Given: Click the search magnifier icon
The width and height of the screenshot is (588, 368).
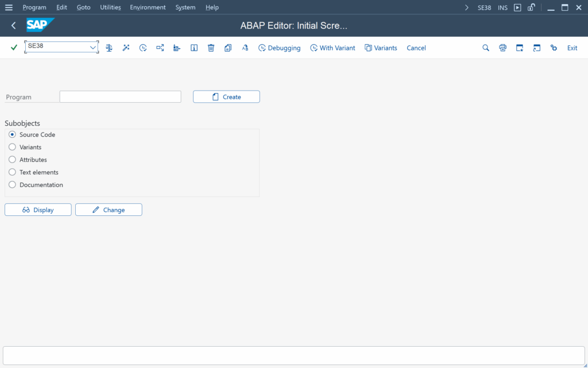Looking at the screenshot, I should tap(485, 48).
